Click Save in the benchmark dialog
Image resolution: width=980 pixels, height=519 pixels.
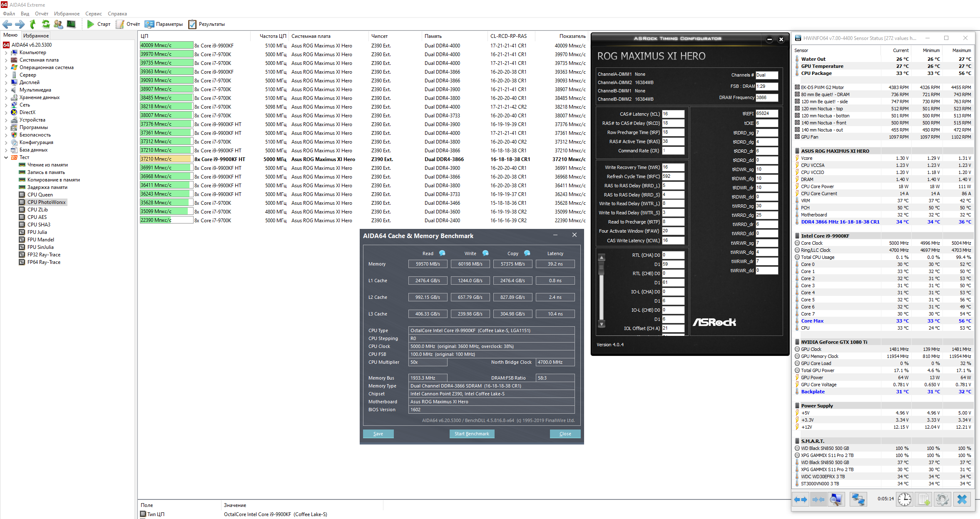378,434
